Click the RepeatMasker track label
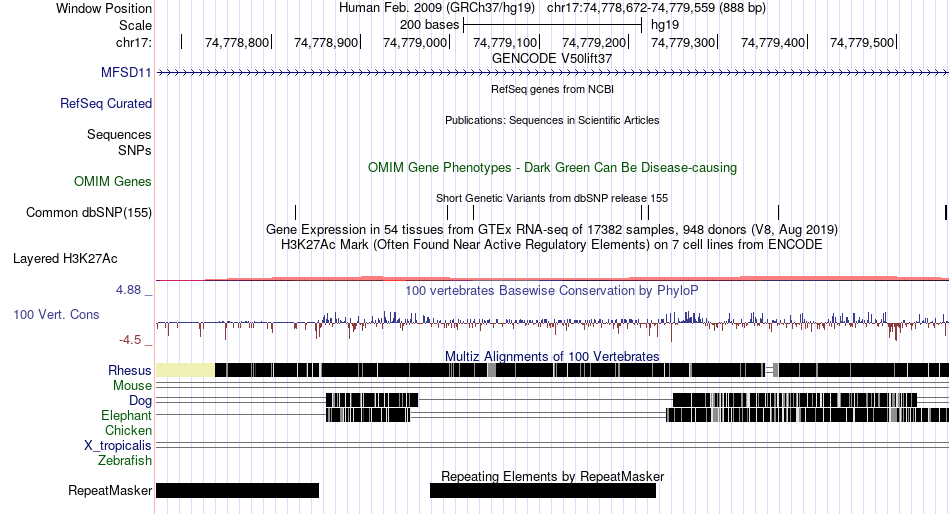The image size is (950, 514). [x=110, y=490]
